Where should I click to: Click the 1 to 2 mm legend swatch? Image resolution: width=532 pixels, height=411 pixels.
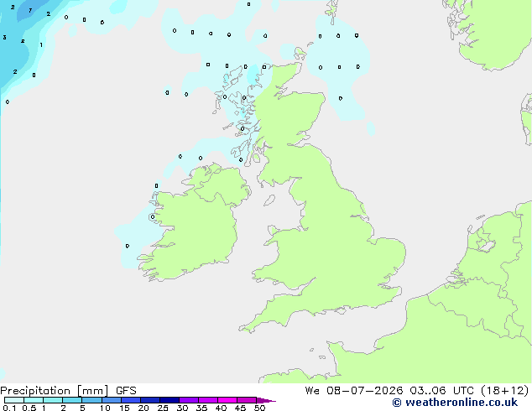[x=53, y=400]
